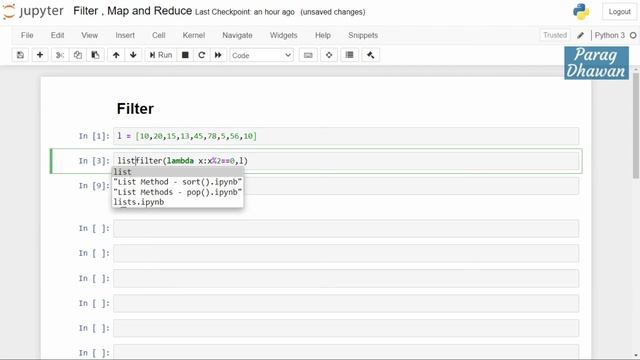Image resolution: width=640 pixels, height=360 pixels.
Task: Click the notebook vertical scrollbar
Action: pos(636,125)
